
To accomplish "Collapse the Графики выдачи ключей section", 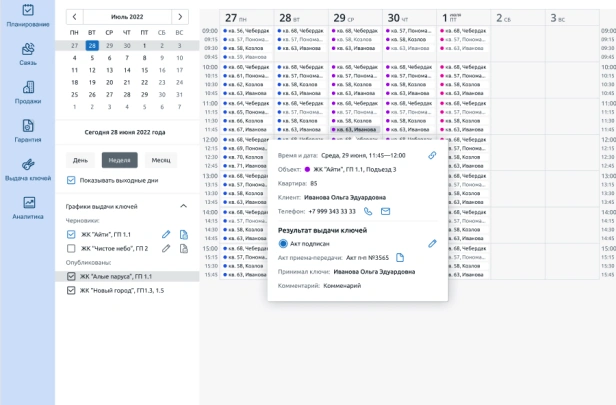I will tap(182, 206).
